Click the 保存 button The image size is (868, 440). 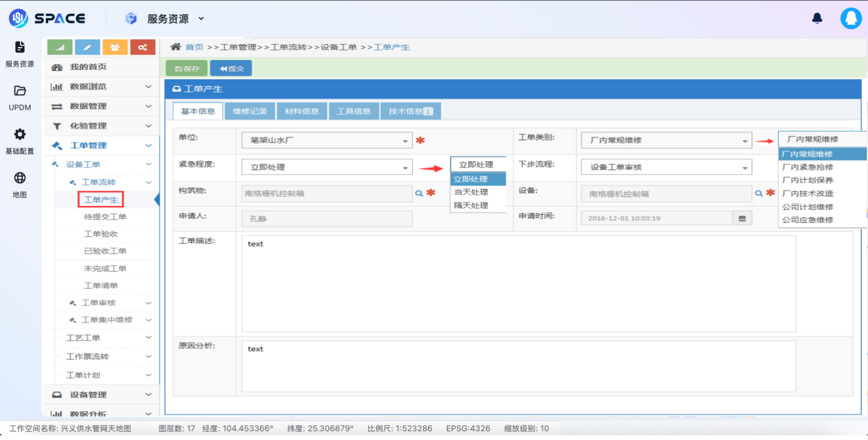[x=187, y=68]
